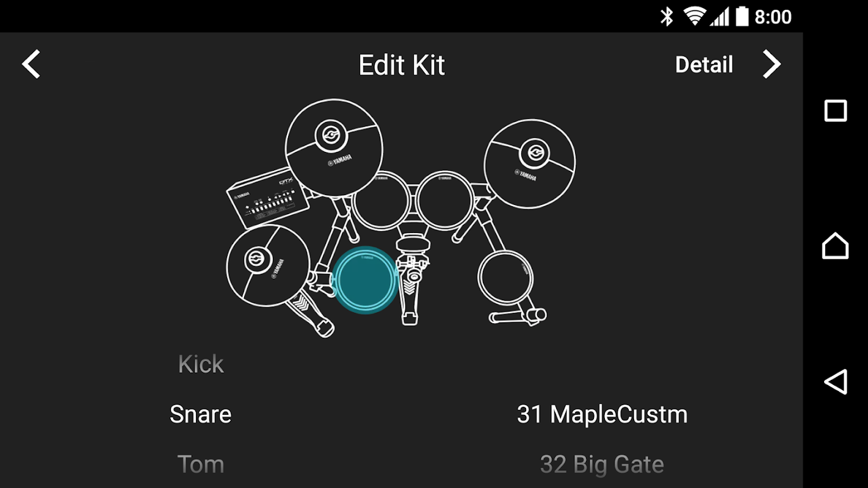Choose Kick in the pad list
Screen dimensions: 868x488
pos(201,364)
